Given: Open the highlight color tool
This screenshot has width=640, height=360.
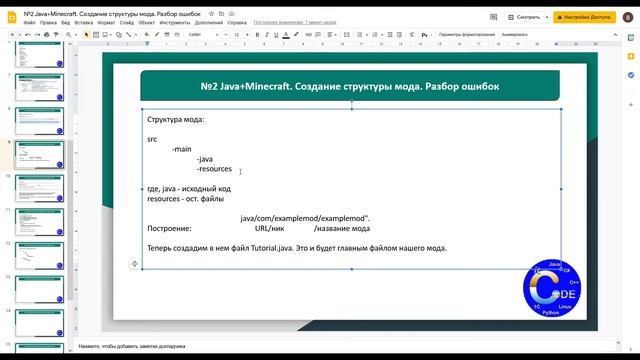Looking at the screenshot, I should [296, 35].
